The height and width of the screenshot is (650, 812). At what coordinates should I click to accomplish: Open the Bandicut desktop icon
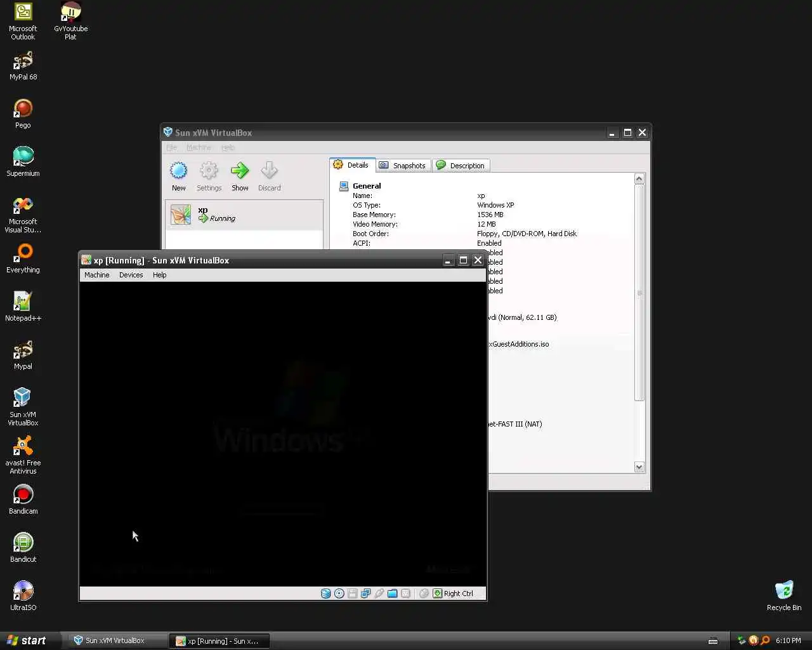click(23, 548)
